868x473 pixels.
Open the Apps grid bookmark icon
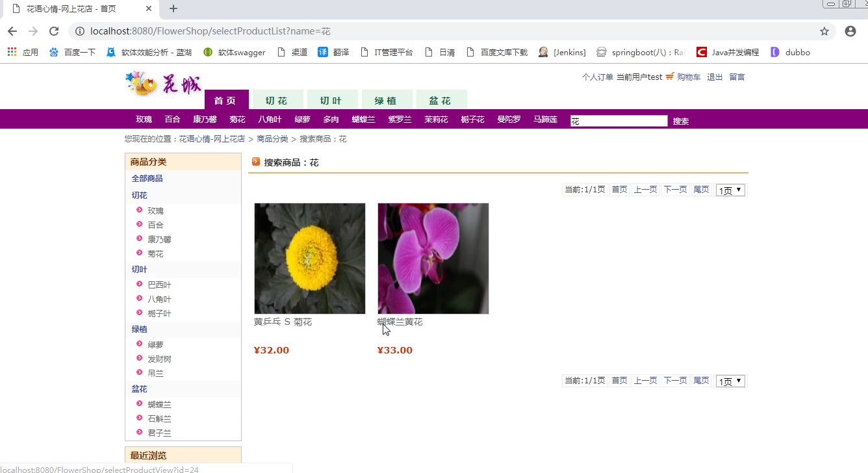(12, 52)
